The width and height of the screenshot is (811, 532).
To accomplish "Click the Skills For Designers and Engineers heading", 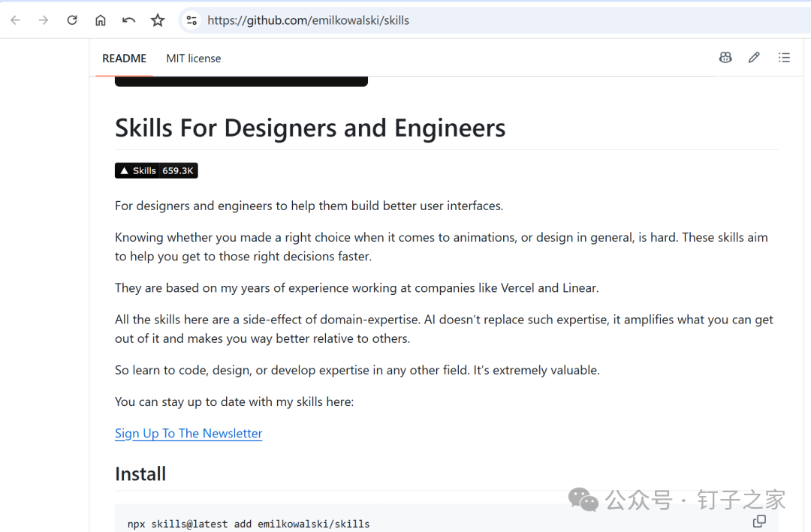I will coord(310,128).
